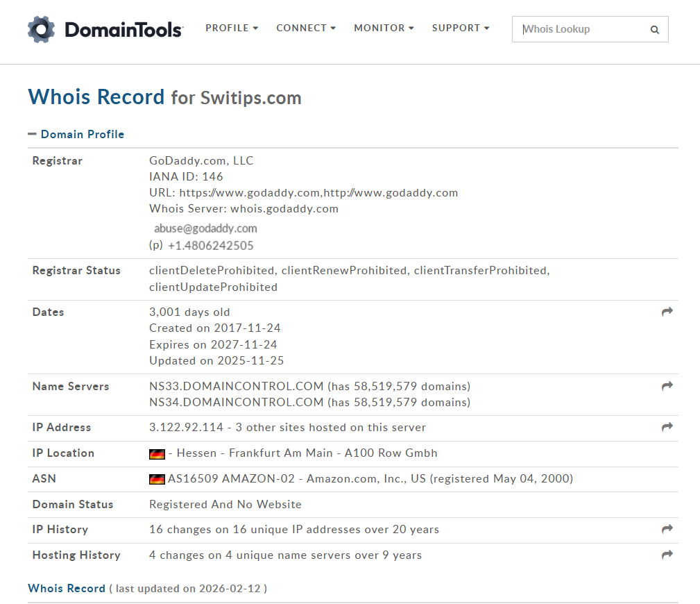Open the PROFILE dropdown menu

tap(232, 28)
